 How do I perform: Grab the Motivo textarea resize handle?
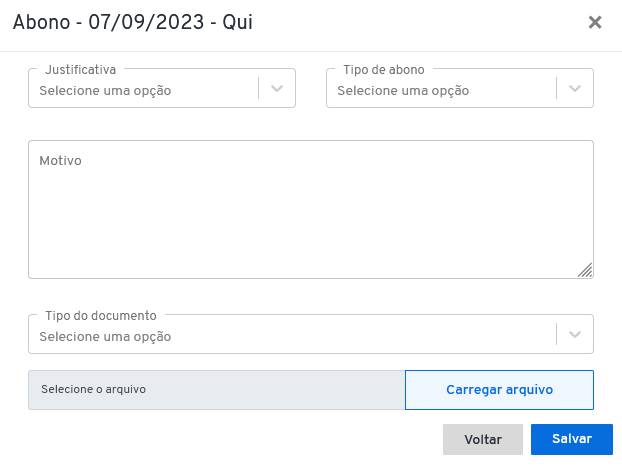click(586, 270)
